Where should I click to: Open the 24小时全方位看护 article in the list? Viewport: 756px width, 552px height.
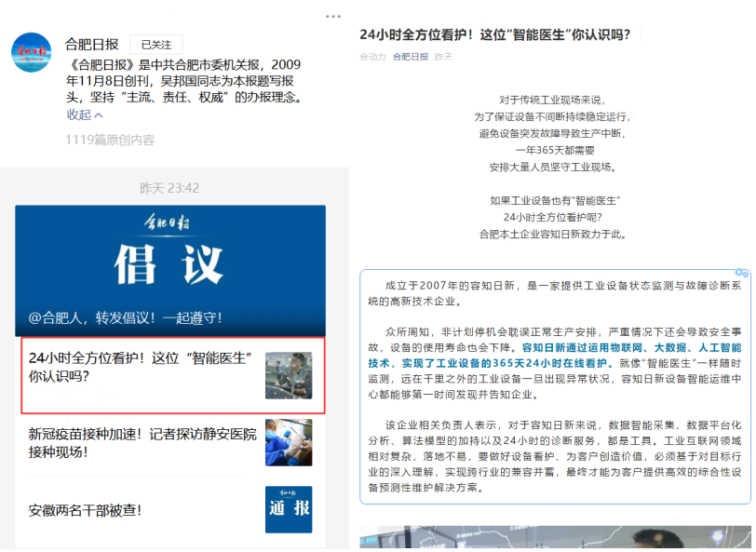140,367
